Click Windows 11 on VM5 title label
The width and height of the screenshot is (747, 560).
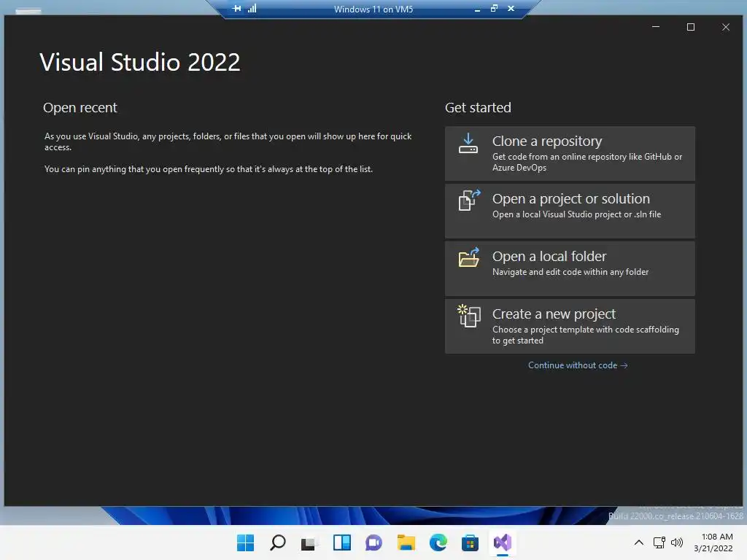click(x=373, y=9)
